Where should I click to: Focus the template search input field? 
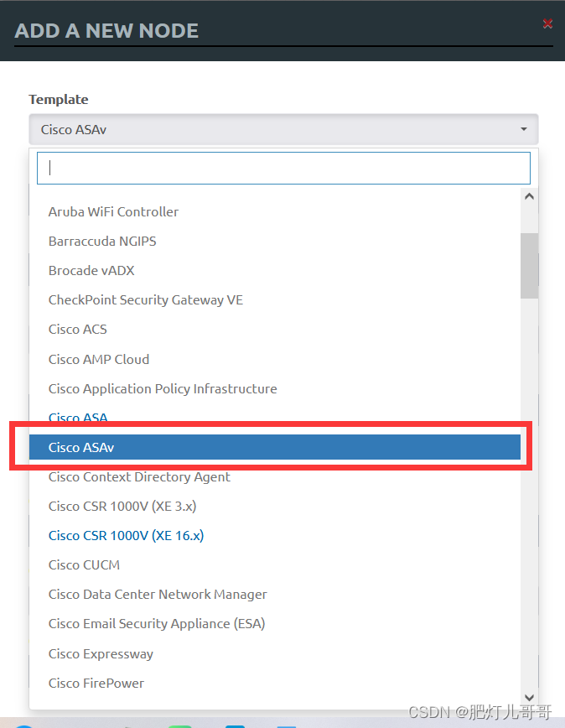point(283,168)
